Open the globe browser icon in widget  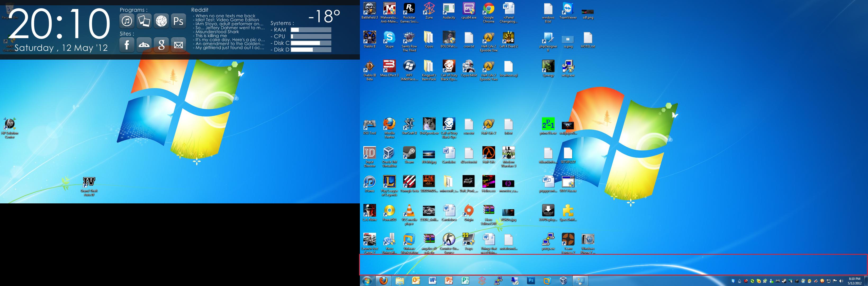click(161, 21)
